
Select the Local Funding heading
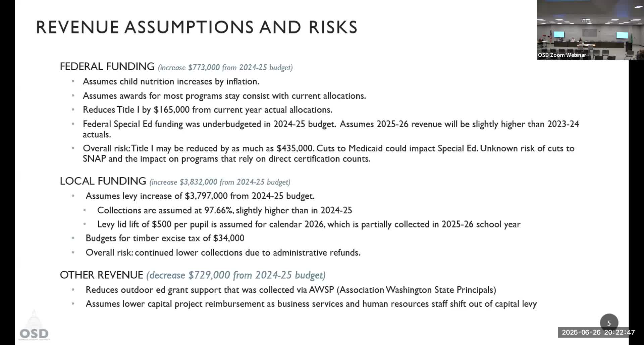(103, 181)
